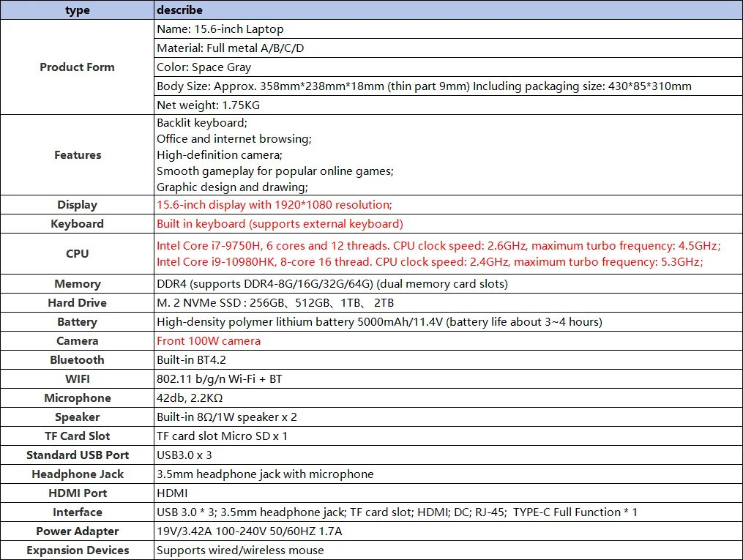Click the 'Name: 15.6-inch Laptop' cell
The width and height of the screenshot is (743, 560).
pyautogui.click(x=448, y=29)
